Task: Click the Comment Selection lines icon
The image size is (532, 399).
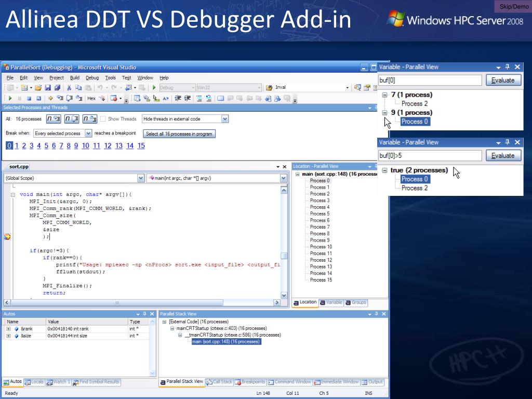Action: coord(199,98)
